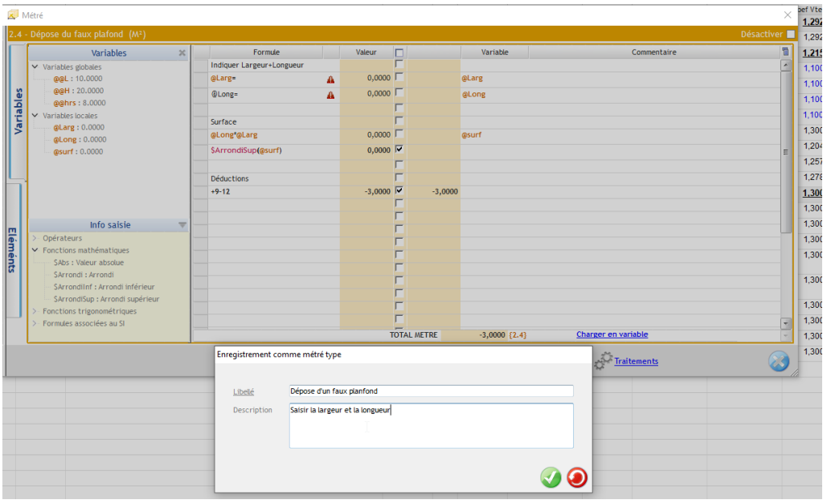Click the gears icon beside Traitements
The height and width of the screenshot is (504, 827).
pyautogui.click(x=603, y=362)
